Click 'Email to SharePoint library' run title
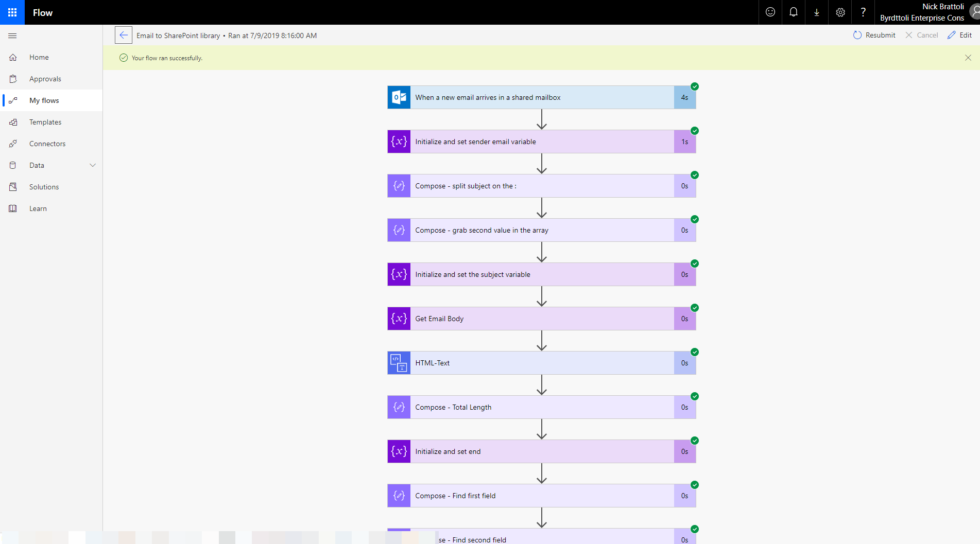Image resolution: width=980 pixels, height=544 pixels. pos(178,36)
